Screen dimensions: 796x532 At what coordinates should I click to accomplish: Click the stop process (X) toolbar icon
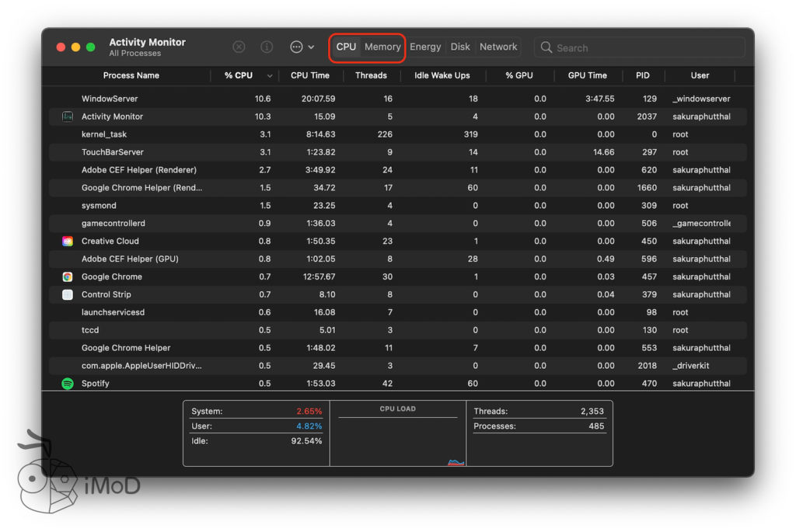pos(239,47)
